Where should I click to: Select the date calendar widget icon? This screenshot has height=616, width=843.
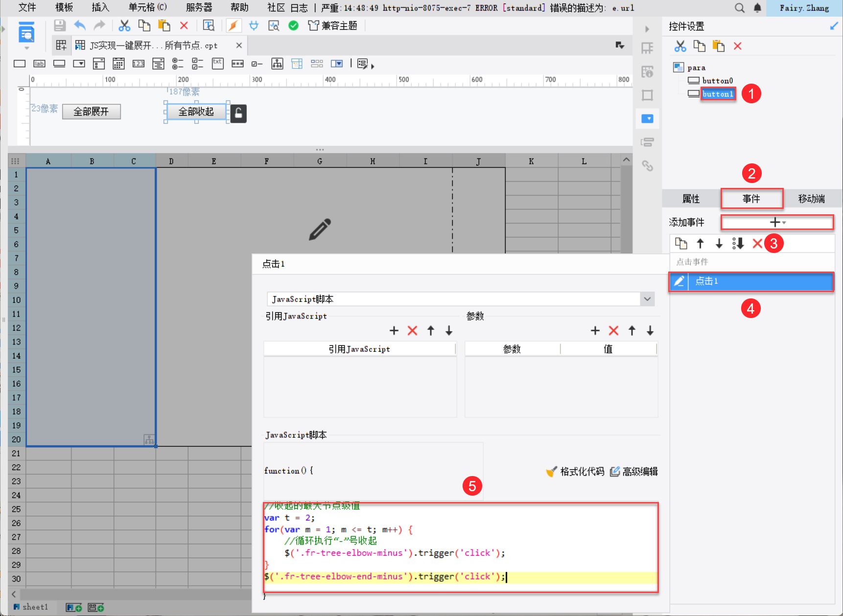[x=118, y=64]
